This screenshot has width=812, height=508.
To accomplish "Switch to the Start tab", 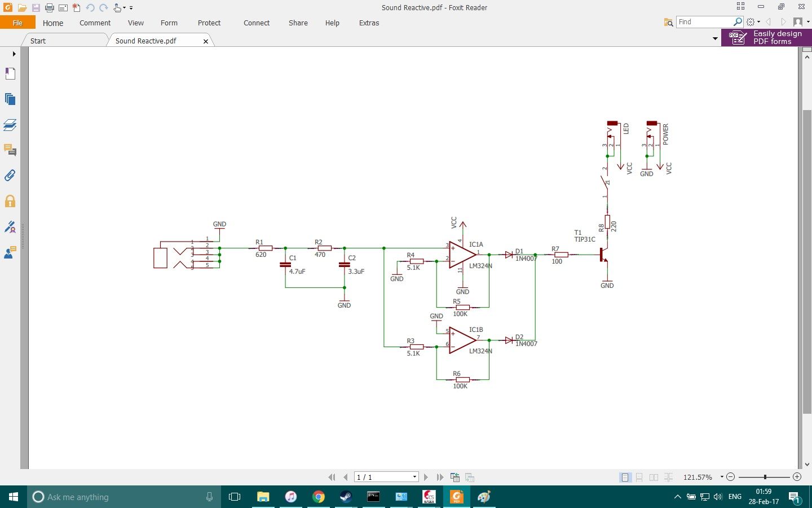I will [x=38, y=41].
